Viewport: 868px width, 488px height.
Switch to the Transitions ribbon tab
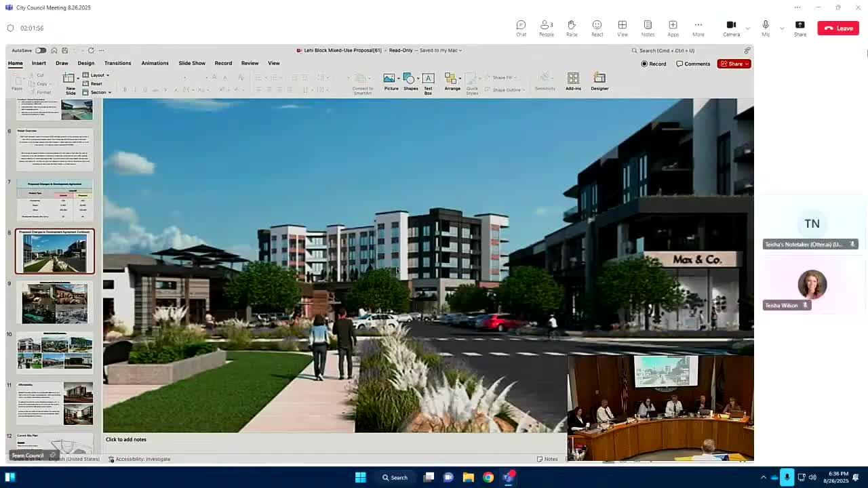[117, 63]
